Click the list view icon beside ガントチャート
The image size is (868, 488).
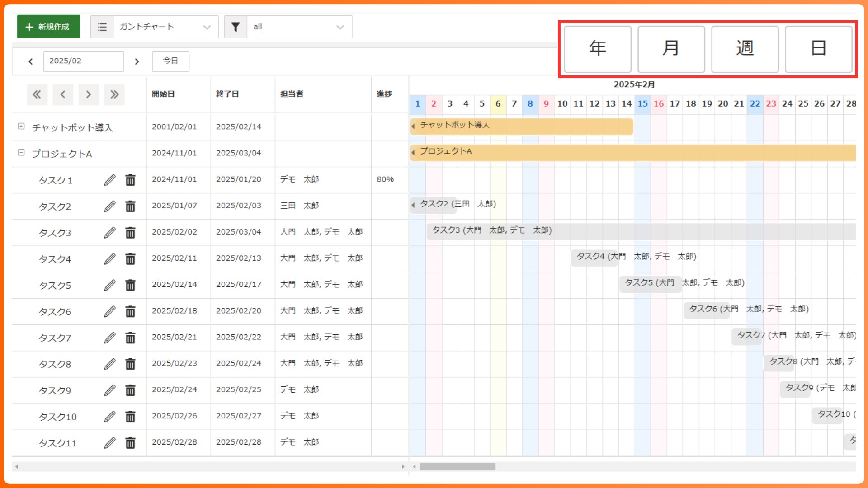point(102,27)
